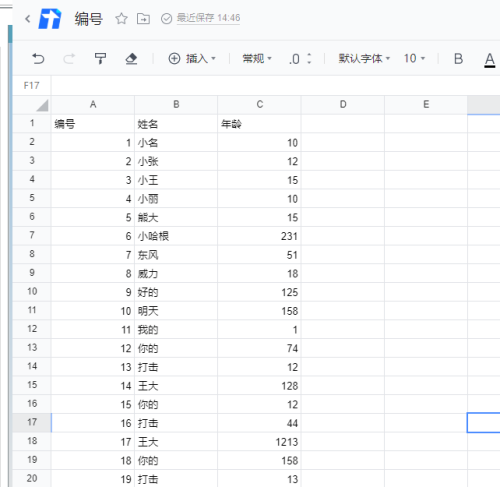Image resolution: width=500 pixels, height=487 pixels.
Task: Click cell containing 年龄 header
Action: (x=259, y=124)
